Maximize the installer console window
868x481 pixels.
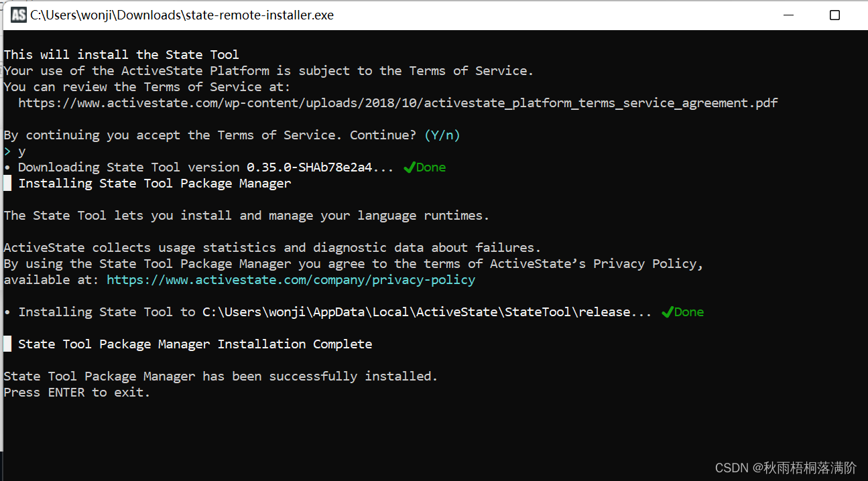pos(834,15)
